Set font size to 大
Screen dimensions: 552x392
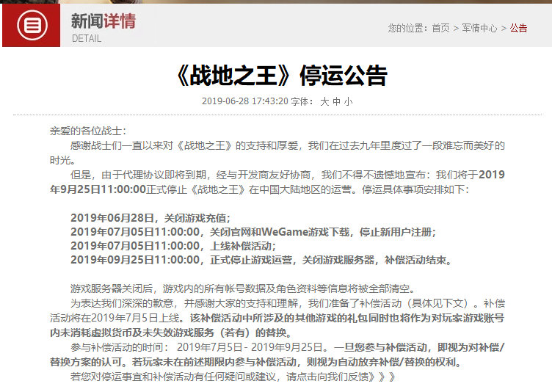pos(324,102)
